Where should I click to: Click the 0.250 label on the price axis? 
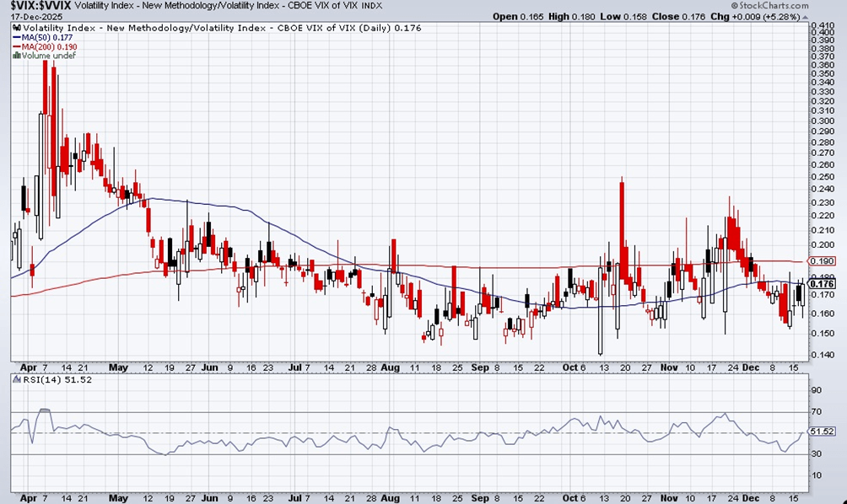point(823,177)
